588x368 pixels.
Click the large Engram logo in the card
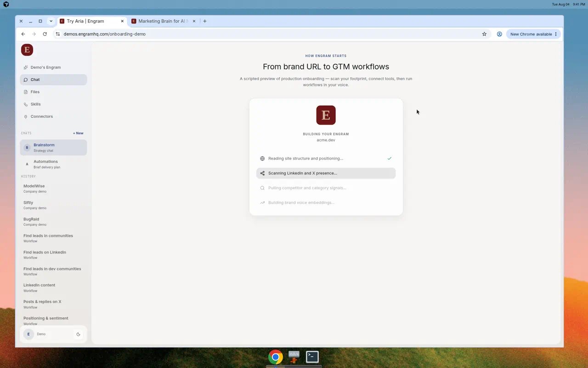tap(326, 115)
